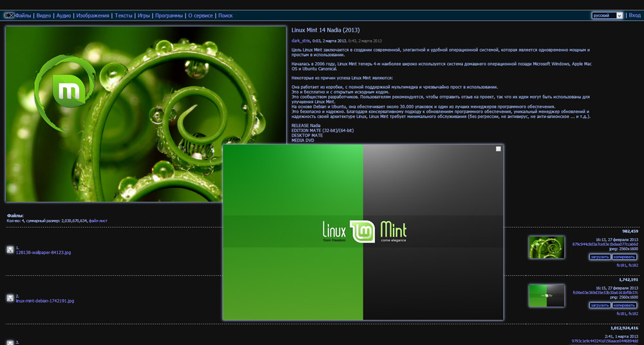Viewport: 644px width, 345px height.
Task: Click копировать for the jpeg 2560x1600 file
Action: pos(624,257)
